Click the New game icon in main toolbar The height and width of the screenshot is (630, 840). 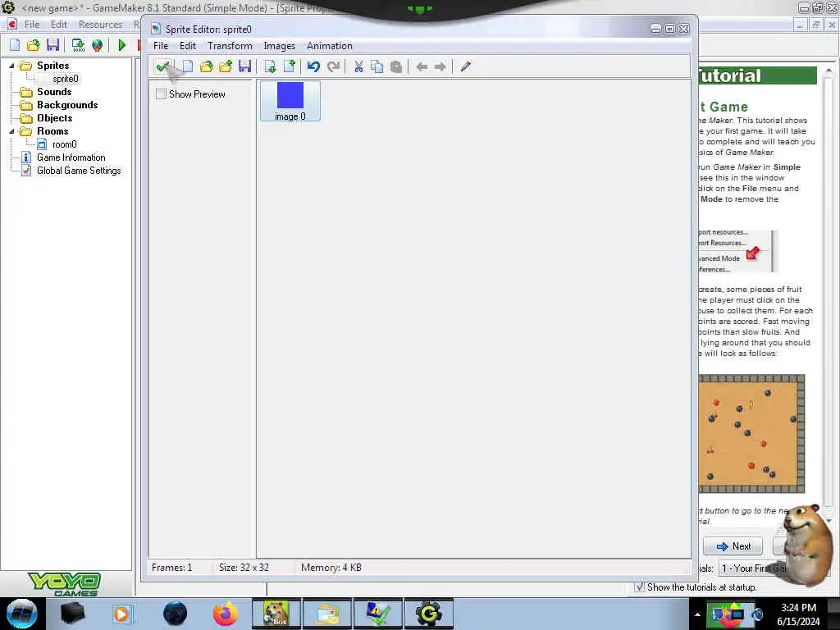(x=15, y=45)
